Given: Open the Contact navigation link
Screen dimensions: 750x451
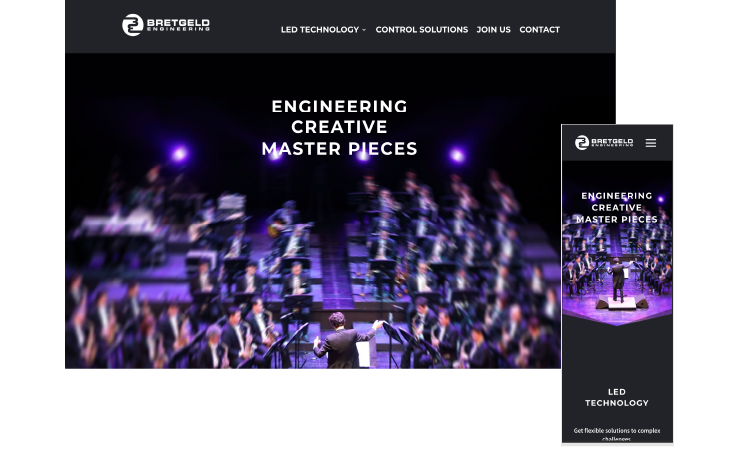Looking at the screenshot, I should [x=539, y=30].
